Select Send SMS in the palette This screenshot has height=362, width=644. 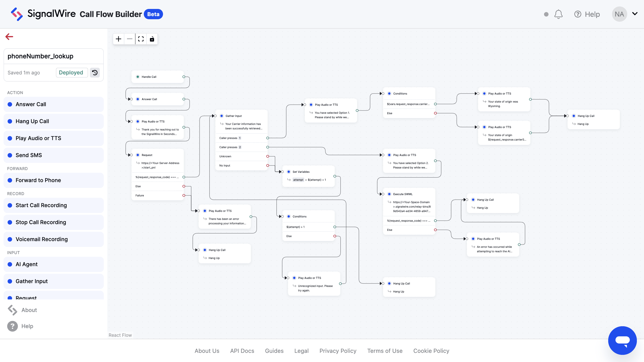tap(53, 155)
